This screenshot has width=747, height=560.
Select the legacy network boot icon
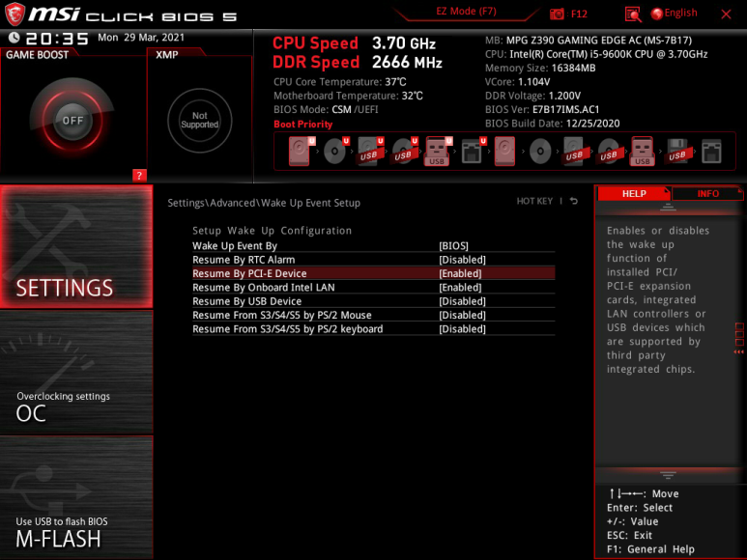(711, 152)
